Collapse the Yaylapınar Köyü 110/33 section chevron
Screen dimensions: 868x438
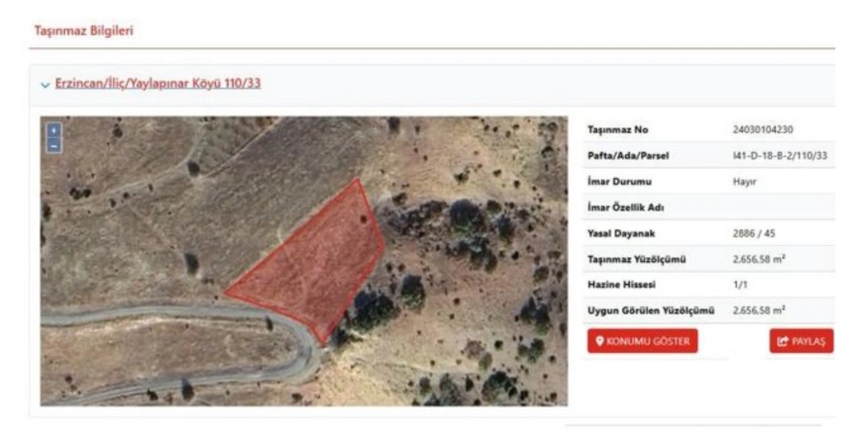pos(44,85)
